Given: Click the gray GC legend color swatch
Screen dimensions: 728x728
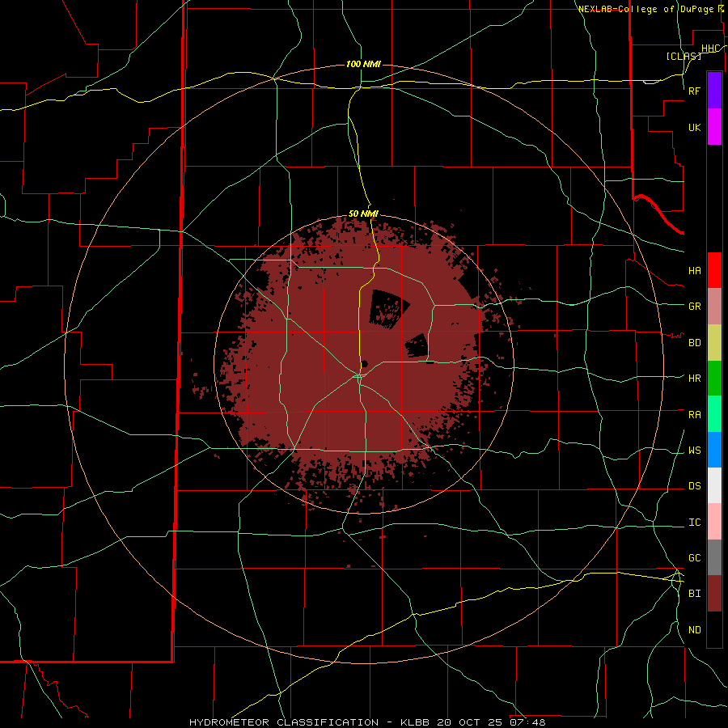Looking at the screenshot, I should (x=714, y=557).
